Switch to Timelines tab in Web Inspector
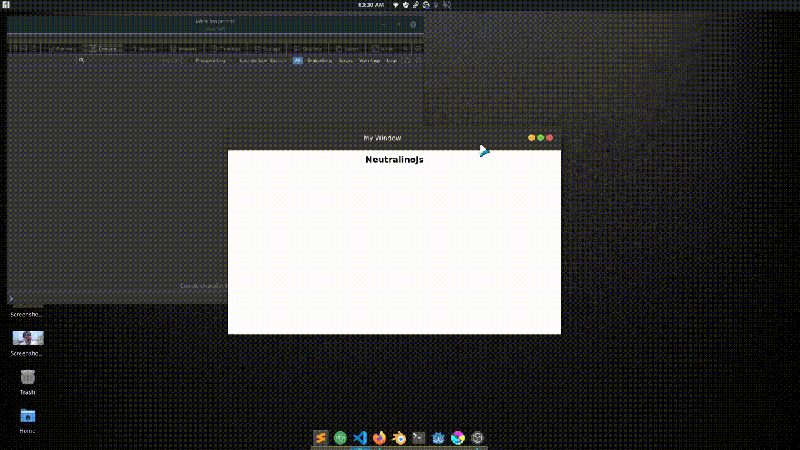The image size is (800, 450). [226, 49]
